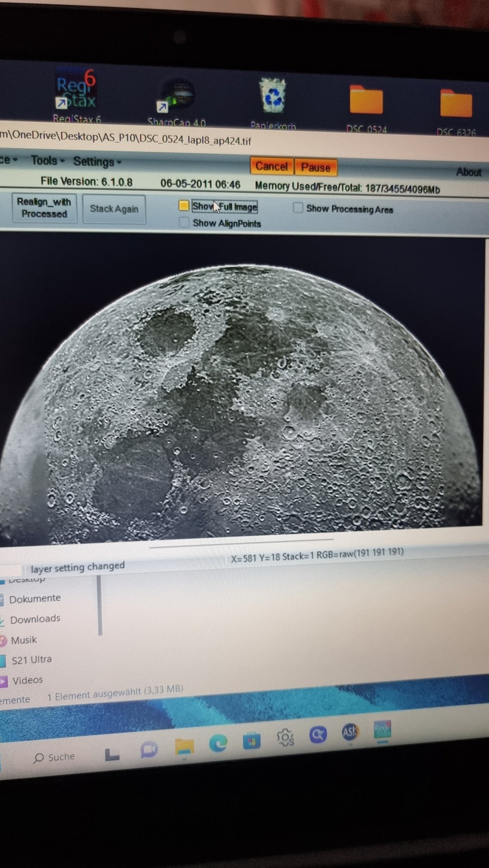Click the orange Cancel button
The width and height of the screenshot is (489, 868).
coord(271,166)
